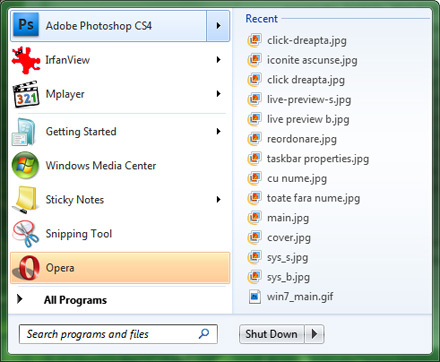Expand the IrfanView jump list arrow
The width and height of the screenshot is (440, 362).
pyautogui.click(x=218, y=60)
